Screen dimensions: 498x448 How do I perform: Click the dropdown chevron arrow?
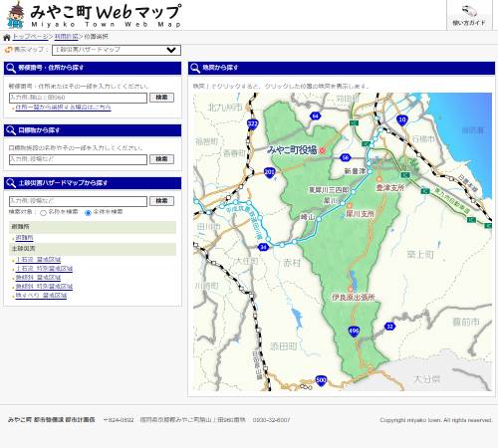point(171,50)
